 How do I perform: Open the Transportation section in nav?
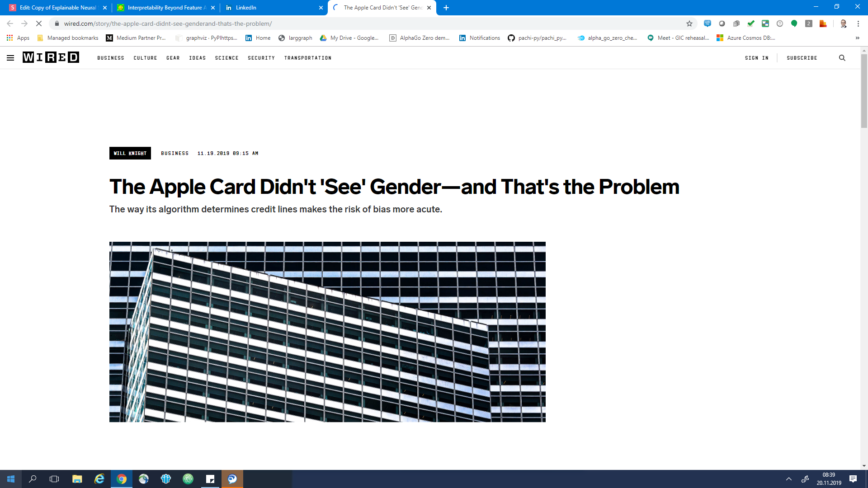(307, 58)
